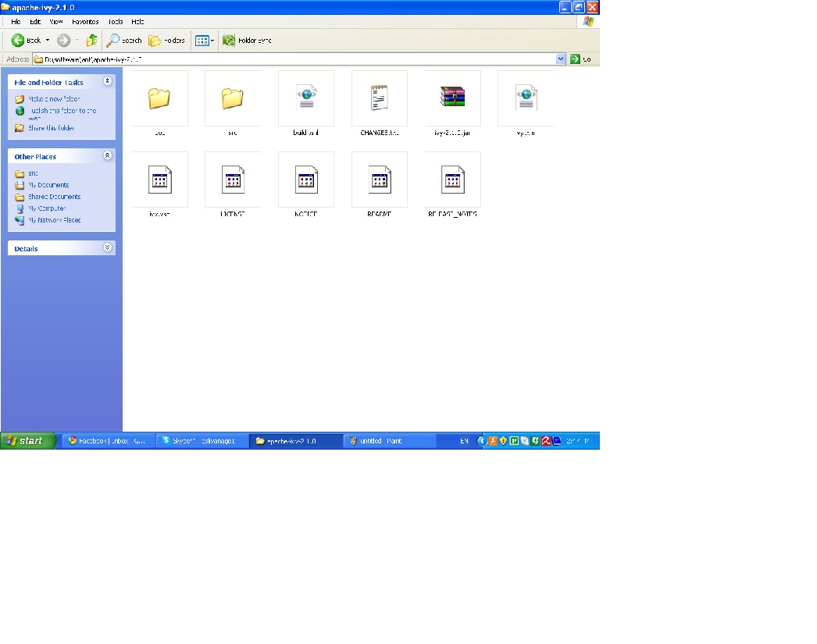Click the Forward navigation arrow
Viewport: 817px width, 644px height.
click(x=63, y=40)
